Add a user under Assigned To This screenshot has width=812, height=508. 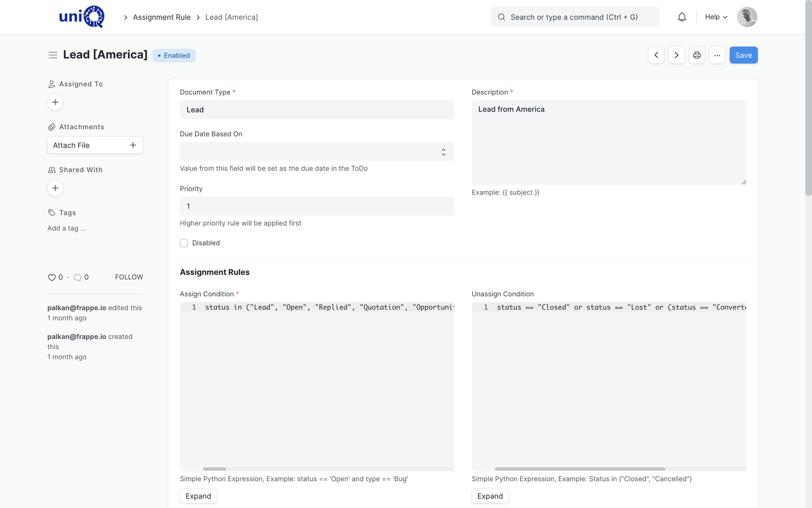pos(55,102)
